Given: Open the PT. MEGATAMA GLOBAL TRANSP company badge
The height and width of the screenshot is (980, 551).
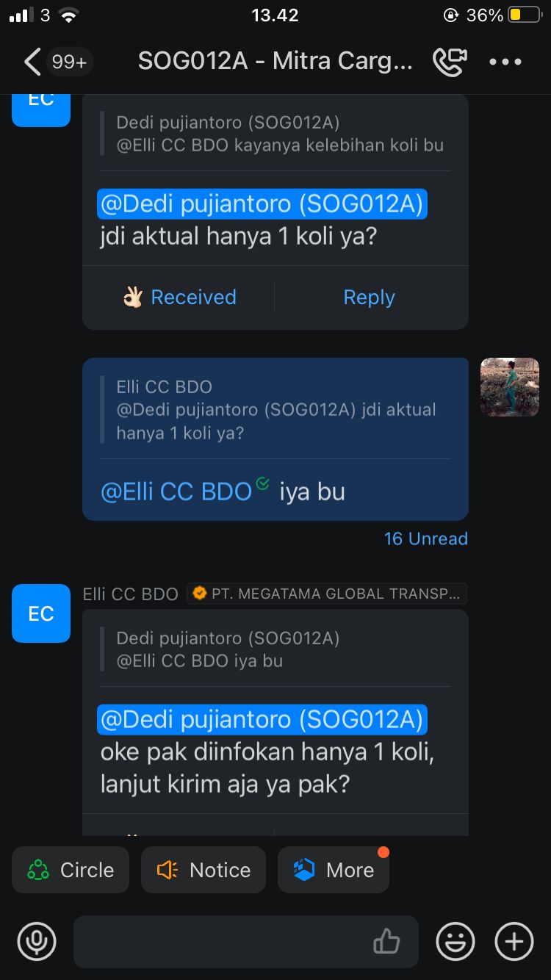Looking at the screenshot, I should 327,594.
